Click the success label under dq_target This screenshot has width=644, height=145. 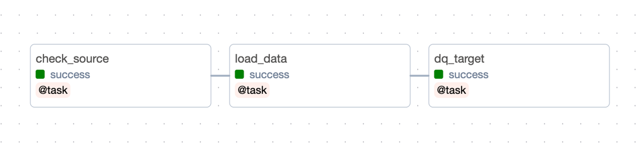(x=469, y=75)
